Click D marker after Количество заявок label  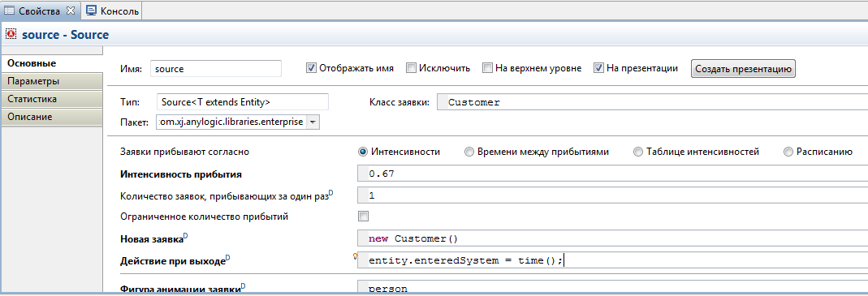[331, 192]
